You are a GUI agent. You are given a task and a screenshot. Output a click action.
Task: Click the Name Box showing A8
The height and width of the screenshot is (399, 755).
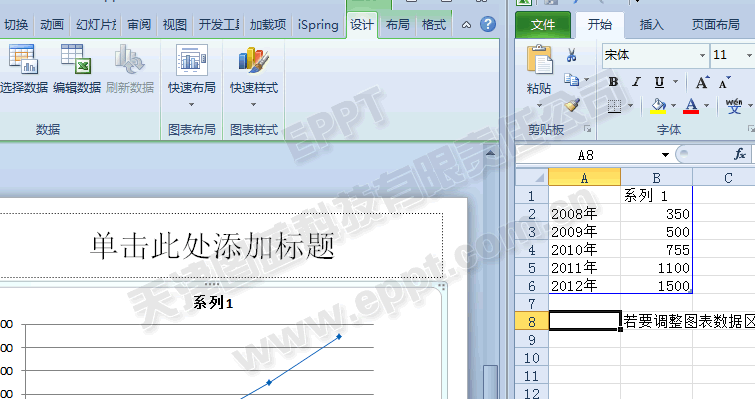coord(586,155)
